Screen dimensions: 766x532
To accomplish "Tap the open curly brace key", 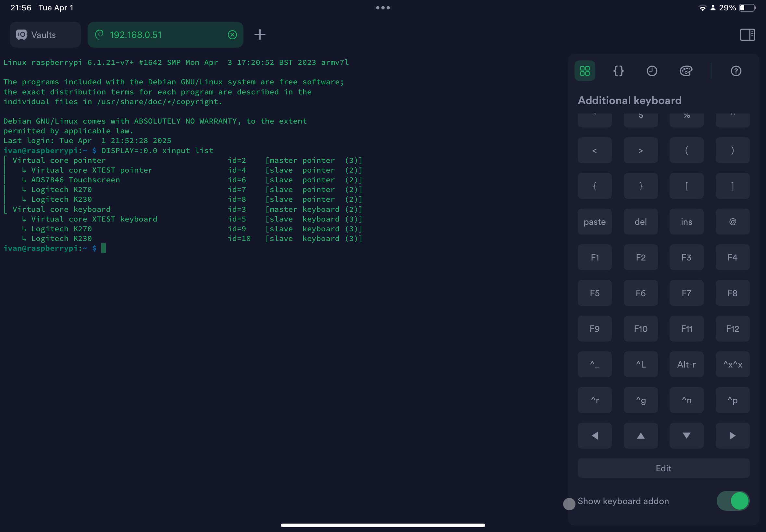I will 595,186.
